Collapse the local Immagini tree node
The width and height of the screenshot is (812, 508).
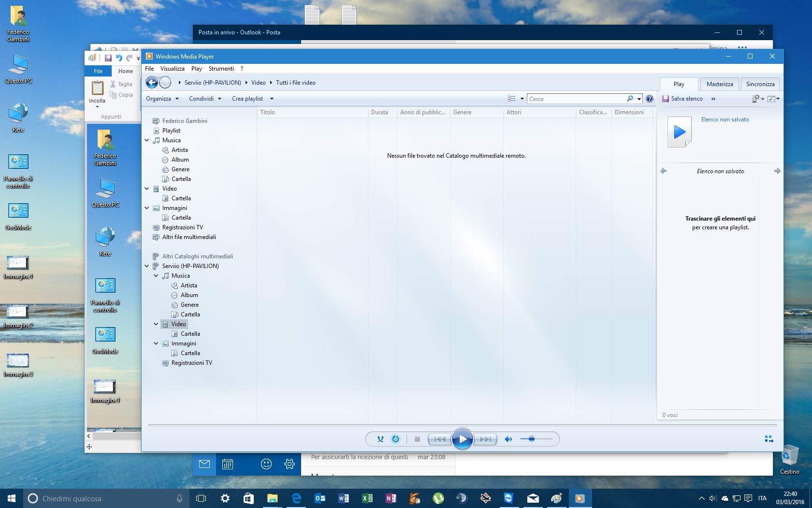point(147,208)
